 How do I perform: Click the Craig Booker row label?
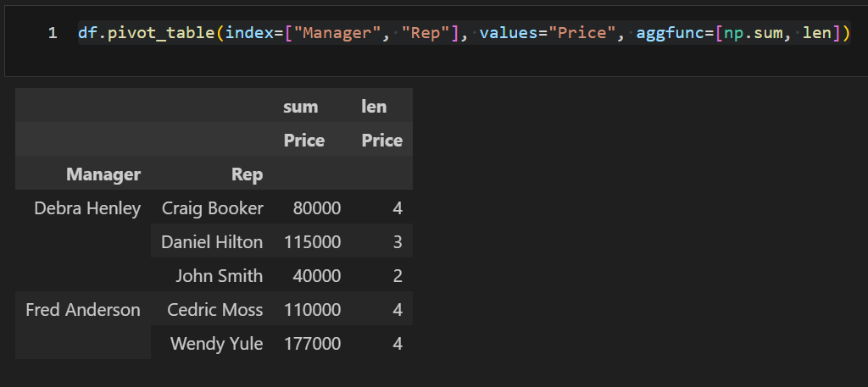coord(212,208)
